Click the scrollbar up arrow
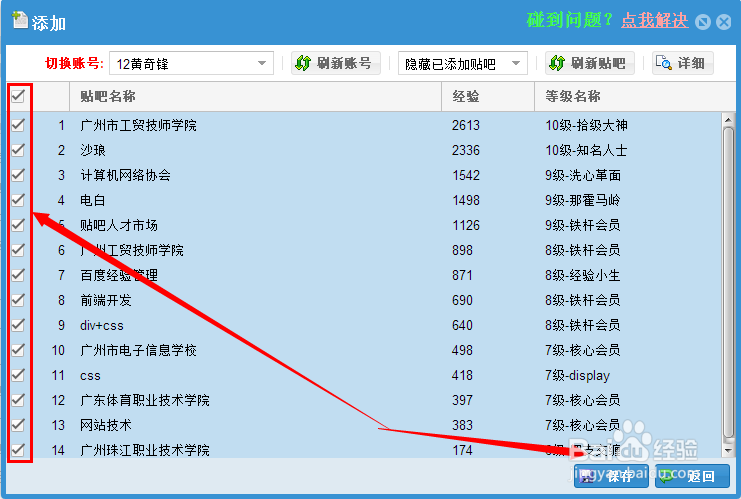 pyautogui.click(x=728, y=120)
